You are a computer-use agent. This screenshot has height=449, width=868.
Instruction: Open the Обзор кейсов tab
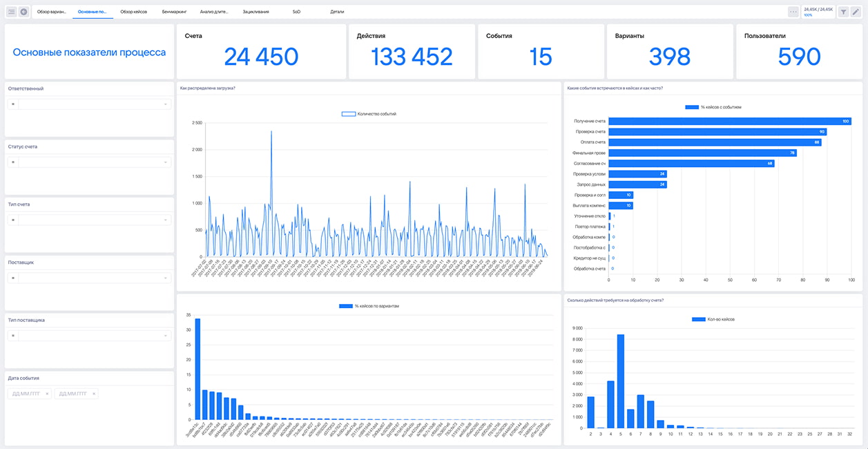pyautogui.click(x=133, y=12)
